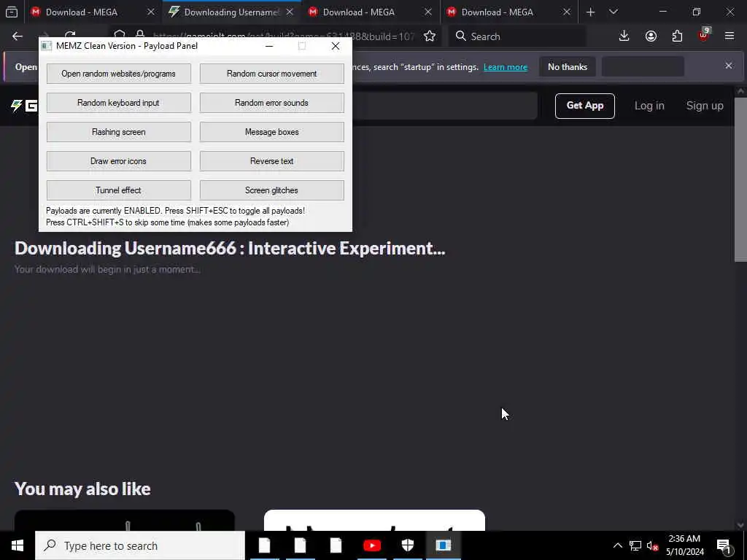Open the YouTube taskbar icon
Screen dimensions: 747x560
pyautogui.click(x=371, y=545)
